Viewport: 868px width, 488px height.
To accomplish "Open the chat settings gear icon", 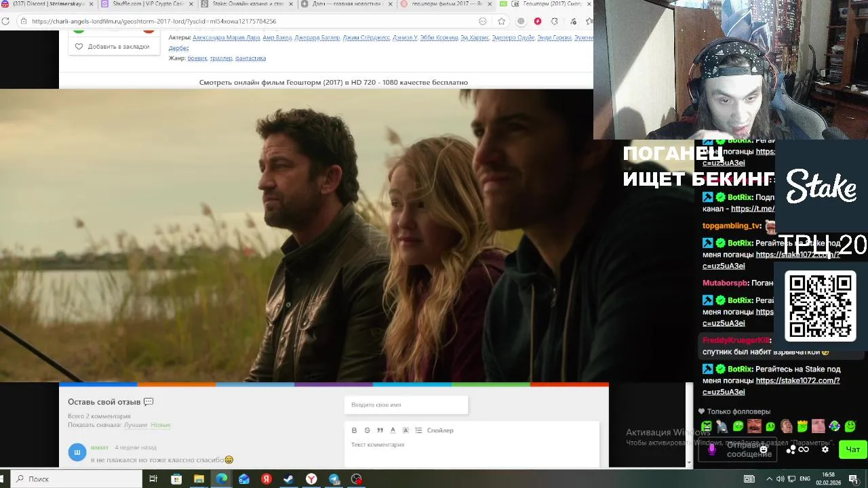I will [825, 449].
